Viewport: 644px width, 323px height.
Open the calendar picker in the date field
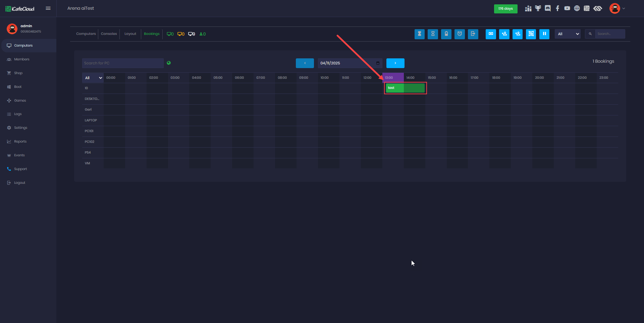(x=378, y=63)
